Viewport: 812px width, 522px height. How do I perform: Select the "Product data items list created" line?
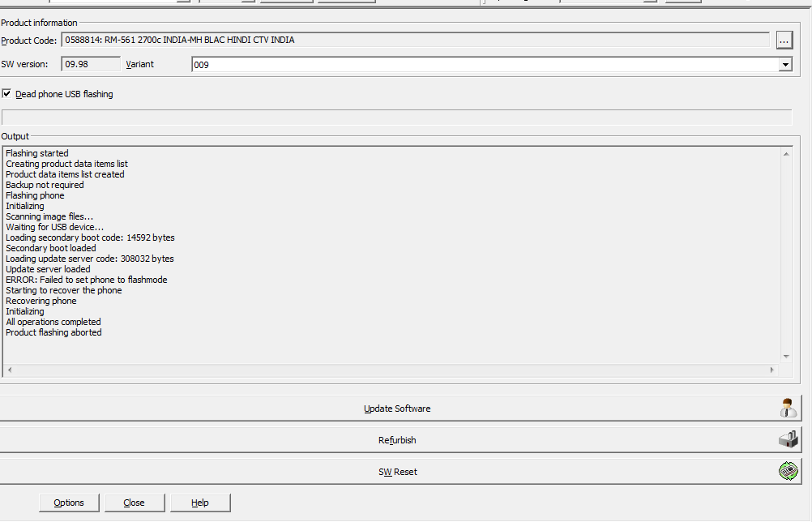(66, 174)
